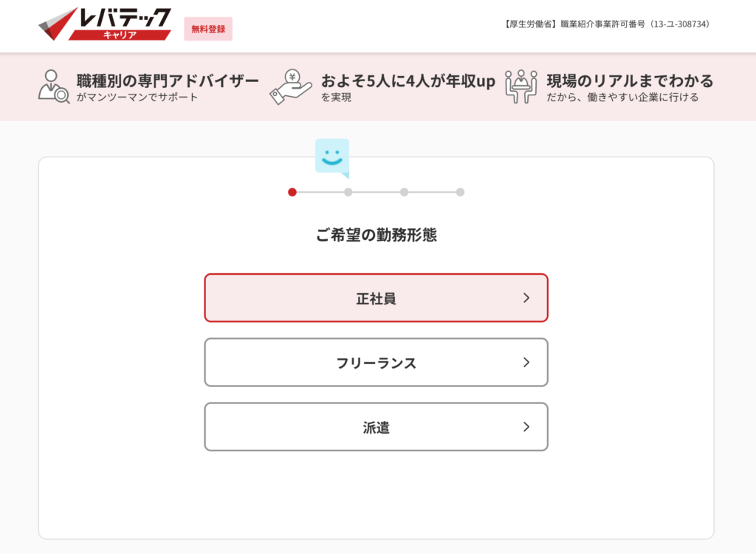Click the second progress step dot
756x554 pixels.
click(x=348, y=192)
